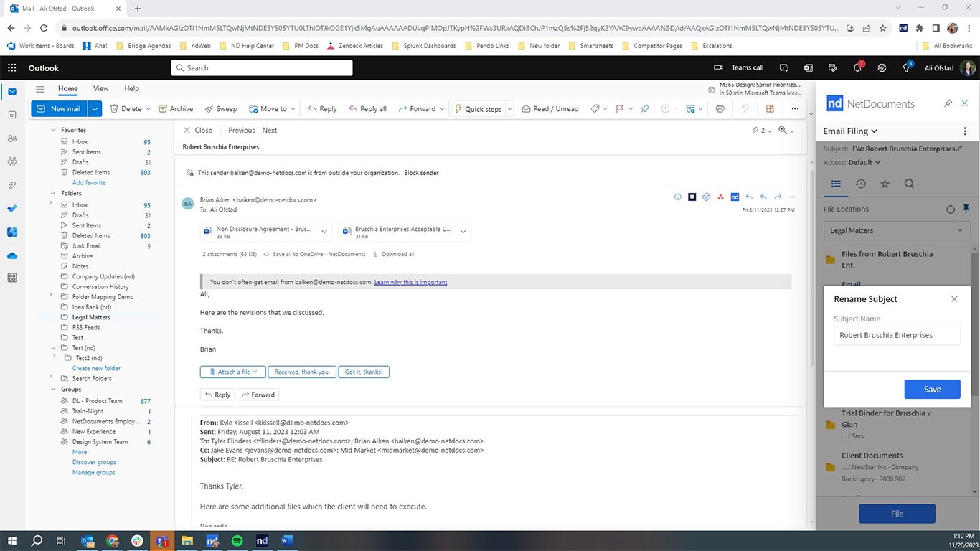Collapse the Groups section
Screen dimensions: 980x551
pyautogui.click(x=53, y=389)
